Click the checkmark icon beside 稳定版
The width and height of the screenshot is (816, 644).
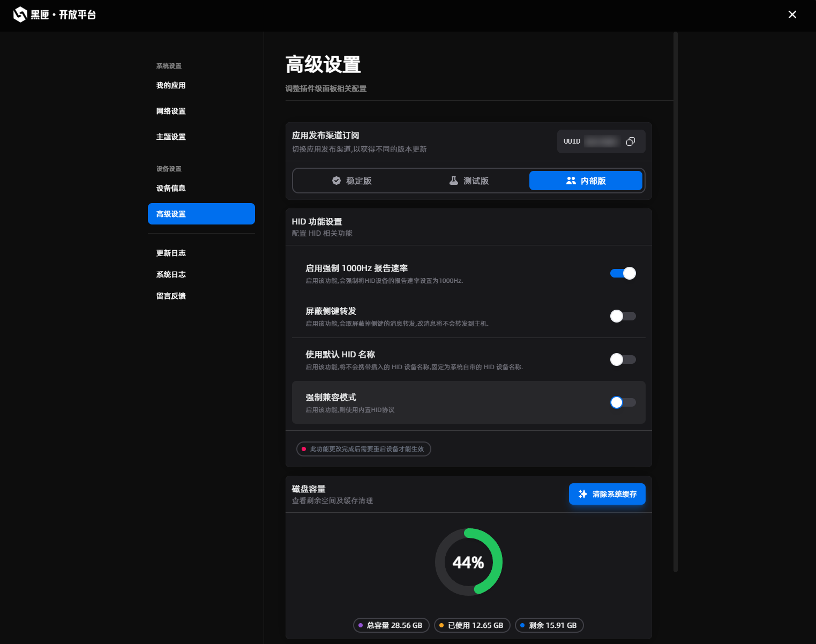(336, 181)
